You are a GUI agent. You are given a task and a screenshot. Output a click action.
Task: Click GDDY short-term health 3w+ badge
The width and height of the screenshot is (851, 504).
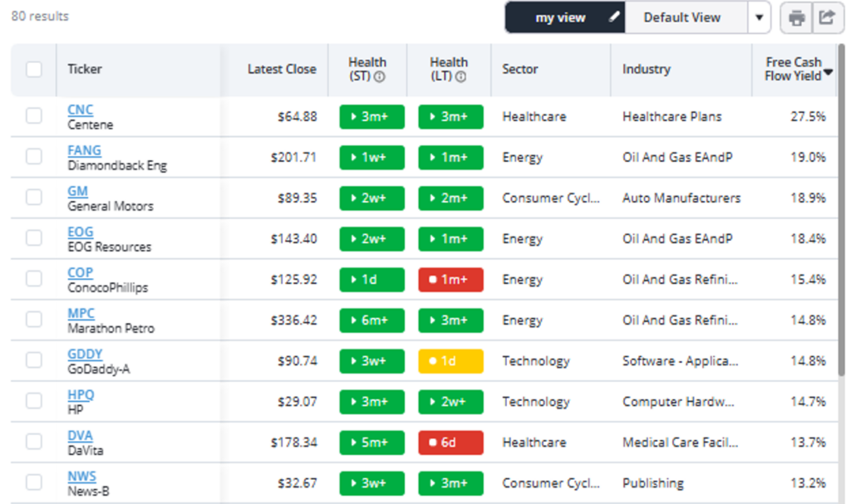pos(371,361)
